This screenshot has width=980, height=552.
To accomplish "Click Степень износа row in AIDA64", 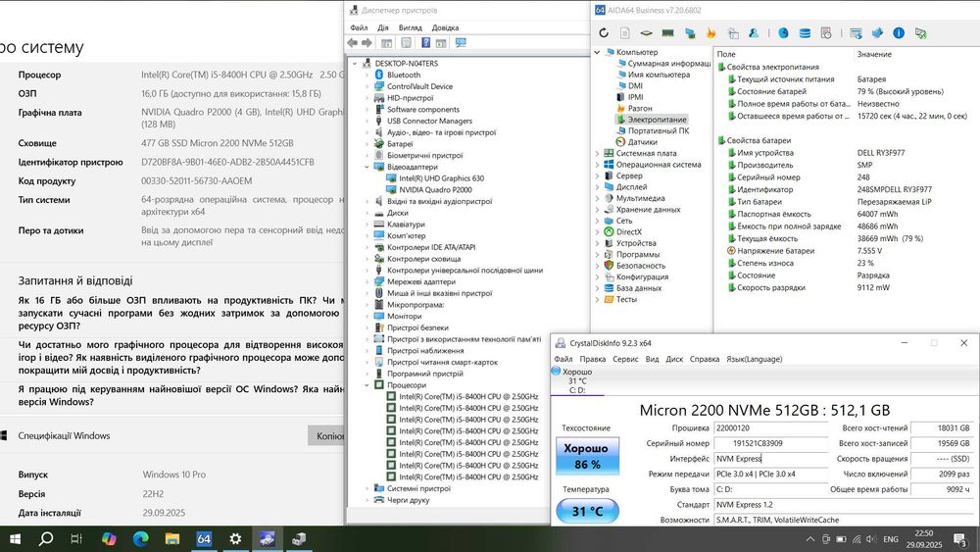I will (847, 263).
